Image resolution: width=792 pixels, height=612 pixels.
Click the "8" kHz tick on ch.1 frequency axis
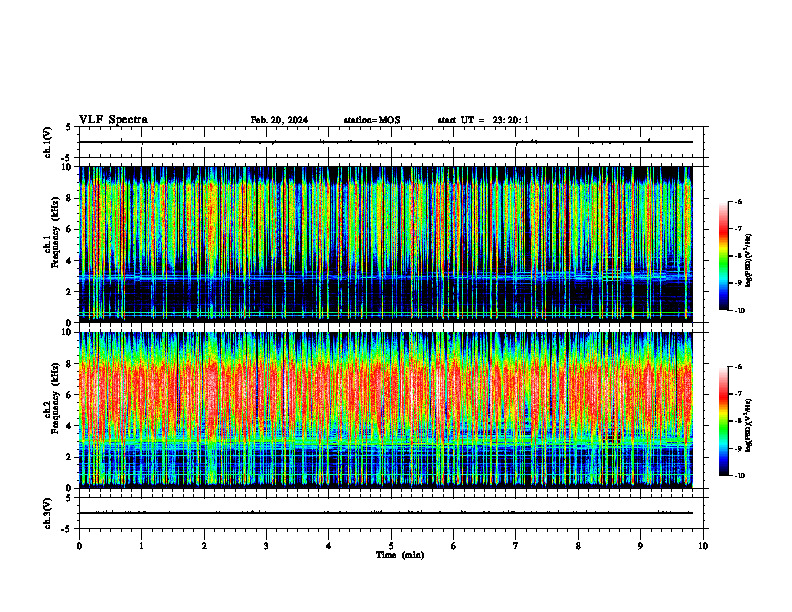pyautogui.click(x=70, y=198)
